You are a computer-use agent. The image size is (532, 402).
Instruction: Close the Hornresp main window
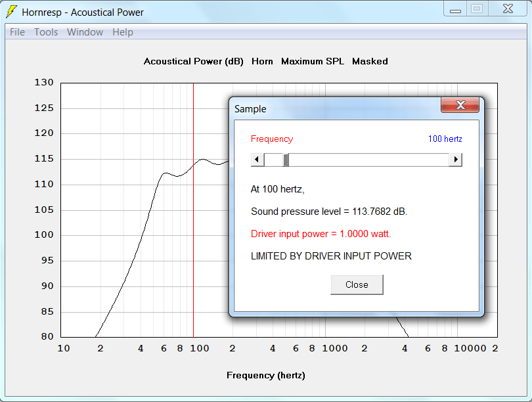[x=508, y=9]
